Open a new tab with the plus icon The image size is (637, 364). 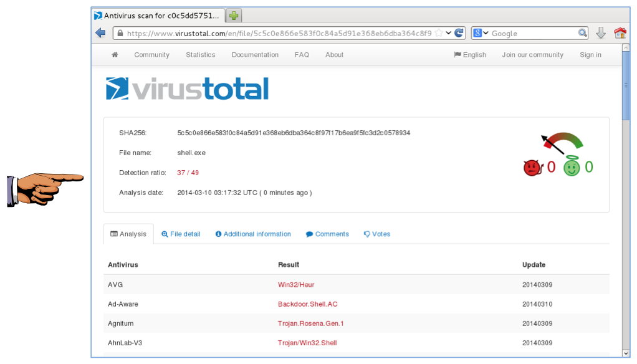(234, 16)
